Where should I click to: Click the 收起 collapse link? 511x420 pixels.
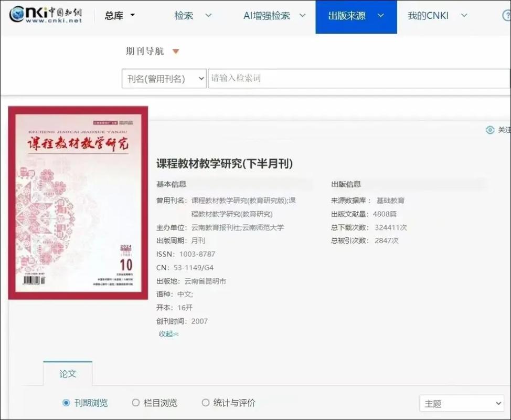point(167,334)
